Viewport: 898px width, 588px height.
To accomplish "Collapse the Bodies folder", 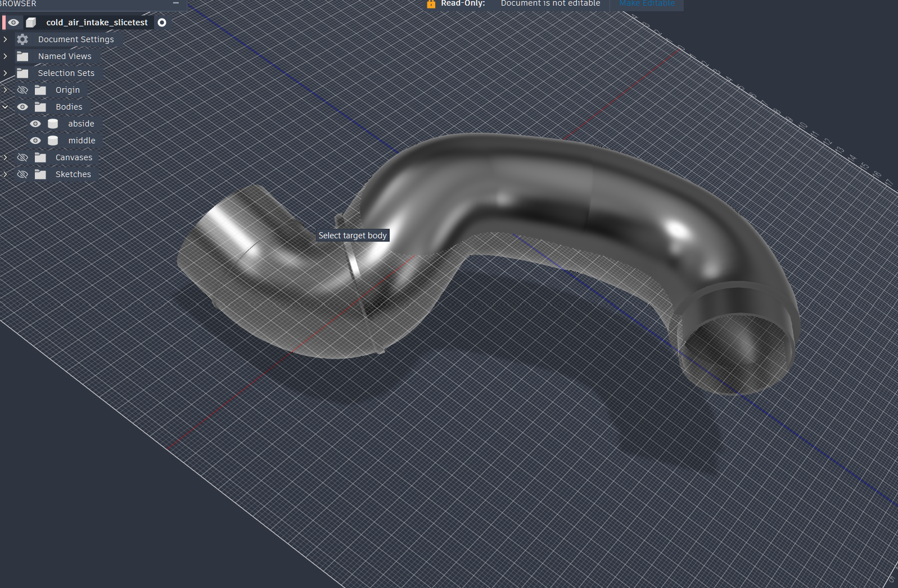I will click(x=5, y=107).
